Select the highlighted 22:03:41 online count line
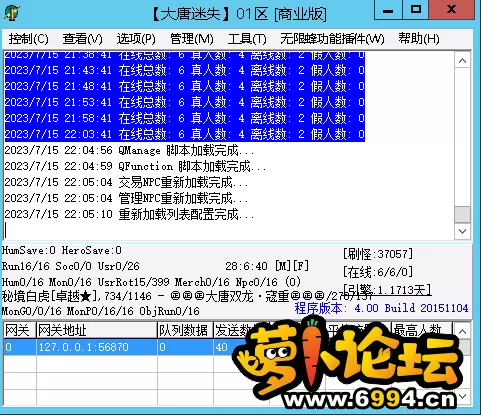The height and width of the screenshot is (416, 481). coord(185,134)
